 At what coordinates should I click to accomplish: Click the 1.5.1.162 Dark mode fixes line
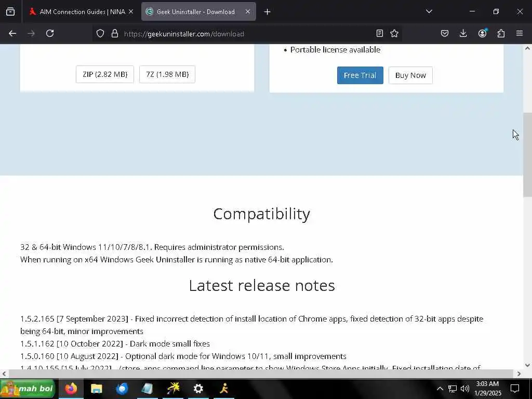[115, 344]
